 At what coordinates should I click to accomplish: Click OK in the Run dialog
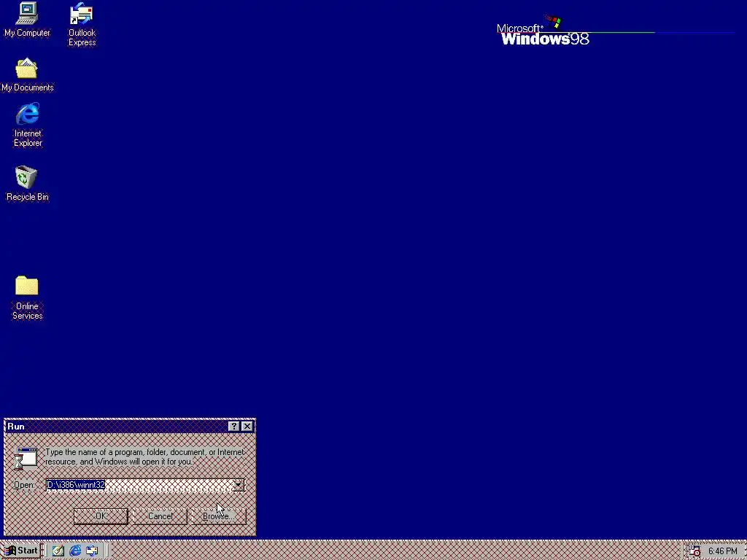click(101, 516)
